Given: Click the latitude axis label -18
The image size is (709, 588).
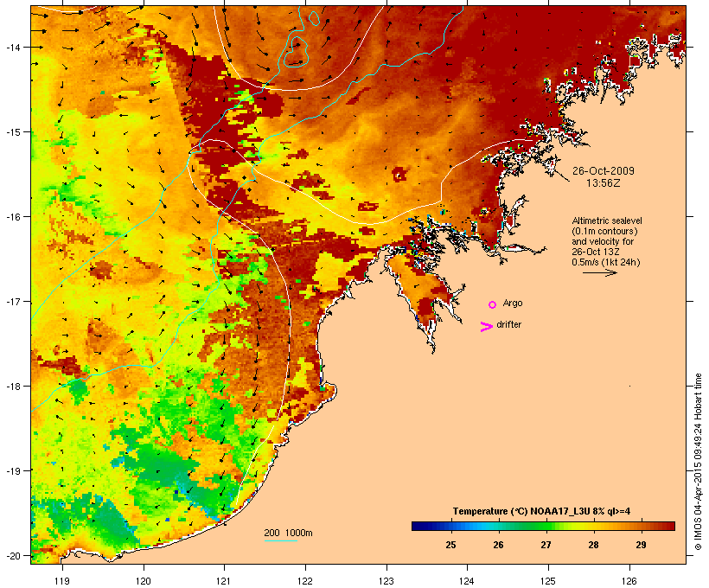Looking at the screenshot, I should coord(13,387).
